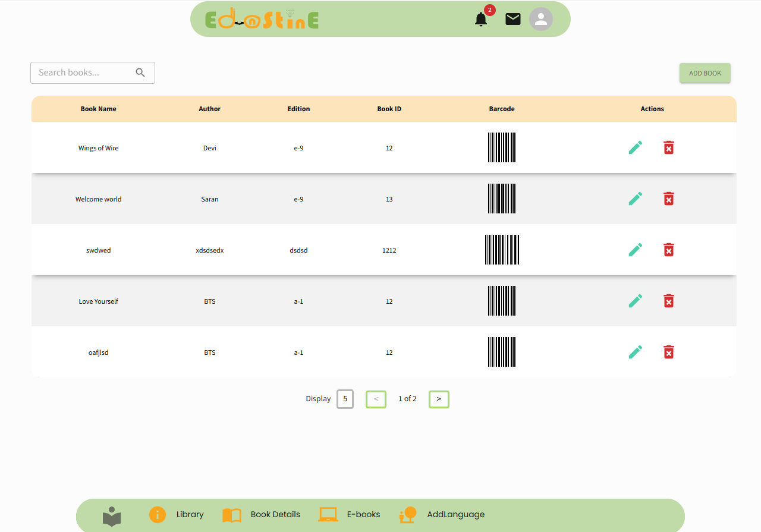Edit the Welcome world entry
This screenshot has width=761, height=532.
coord(635,199)
